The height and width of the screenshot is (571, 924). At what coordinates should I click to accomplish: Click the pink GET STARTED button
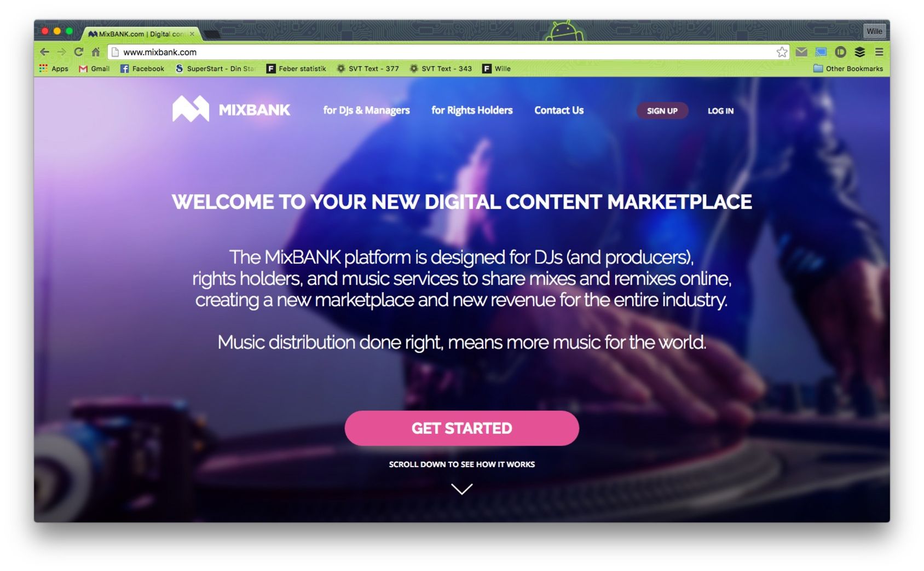pos(461,428)
